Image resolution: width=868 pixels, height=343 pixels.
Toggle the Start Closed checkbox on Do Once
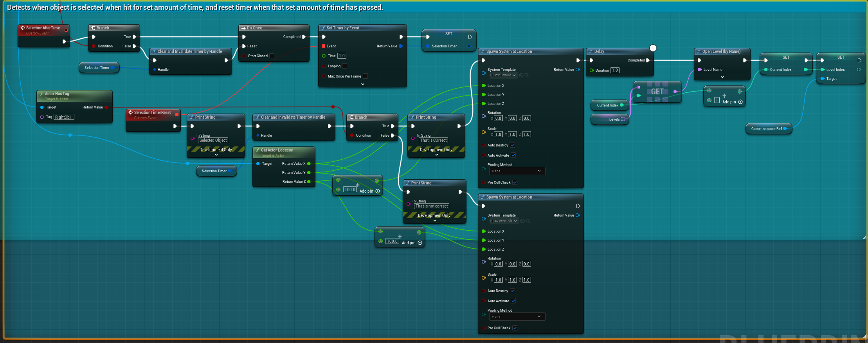272,56
